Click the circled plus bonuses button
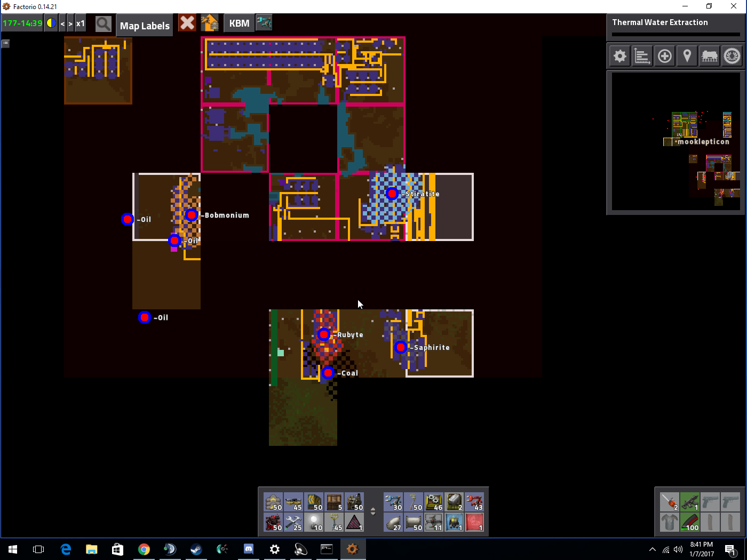The height and width of the screenshot is (560, 747). 665,56
